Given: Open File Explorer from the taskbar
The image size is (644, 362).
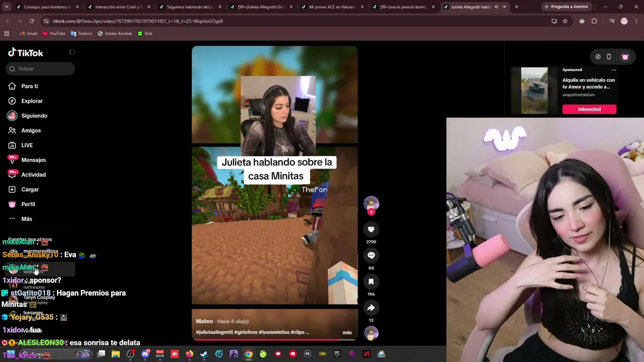Looking at the screenshot, I should pos(116,354).
